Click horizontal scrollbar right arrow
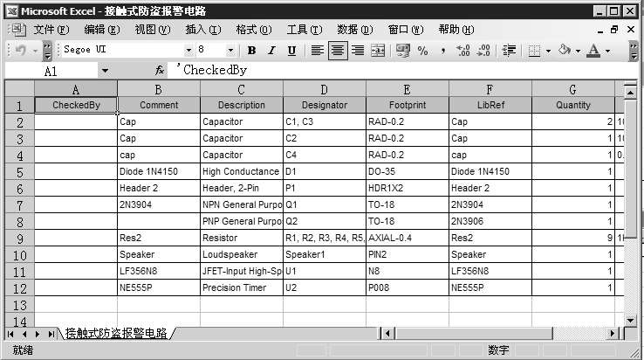Screen dimensions: 644x360 [613, 333]
